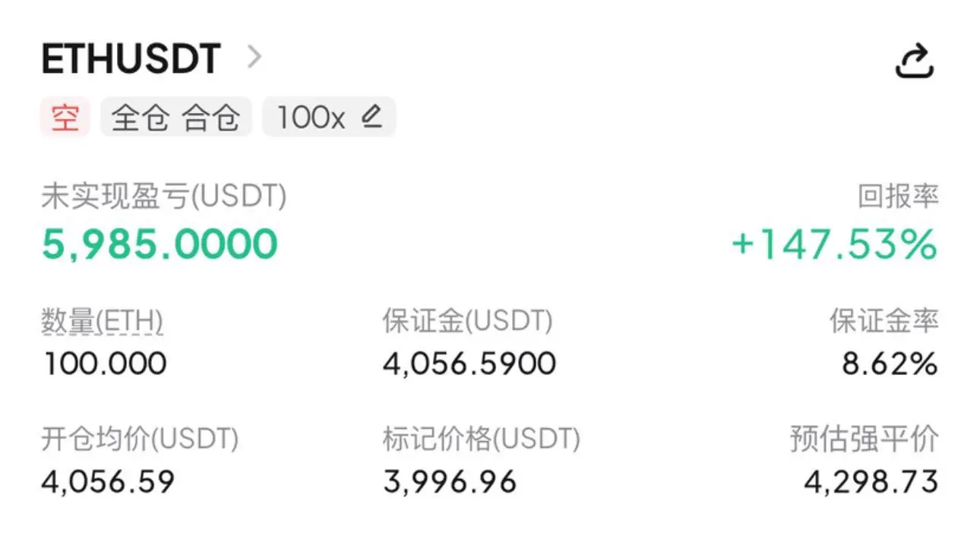
Task: Open the ETHUSDT title link
Action: tap(131, 58)
